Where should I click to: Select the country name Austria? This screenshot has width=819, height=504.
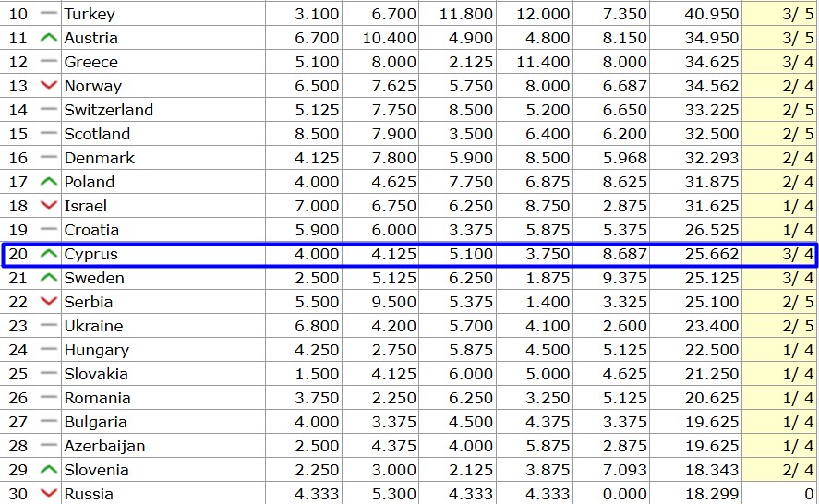click(x=90, y=38)
